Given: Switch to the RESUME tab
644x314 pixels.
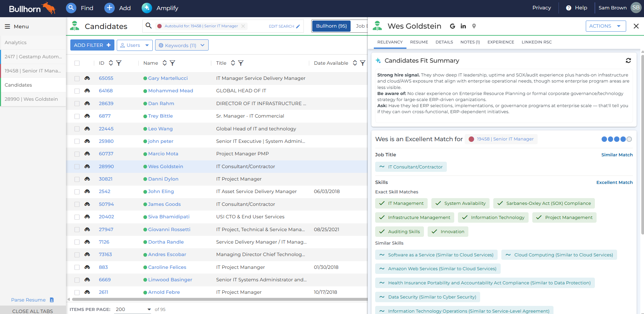Looking at the screenshot, I should click(419, 42).
